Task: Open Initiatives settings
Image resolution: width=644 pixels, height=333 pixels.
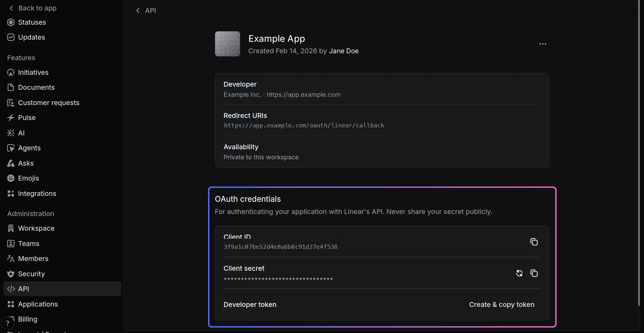Action: click(62, 72)
